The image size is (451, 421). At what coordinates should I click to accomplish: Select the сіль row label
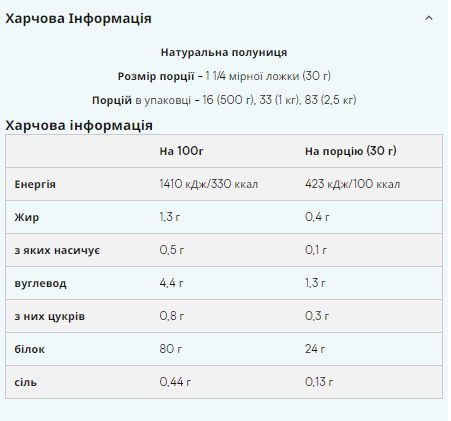coord(26,382)
